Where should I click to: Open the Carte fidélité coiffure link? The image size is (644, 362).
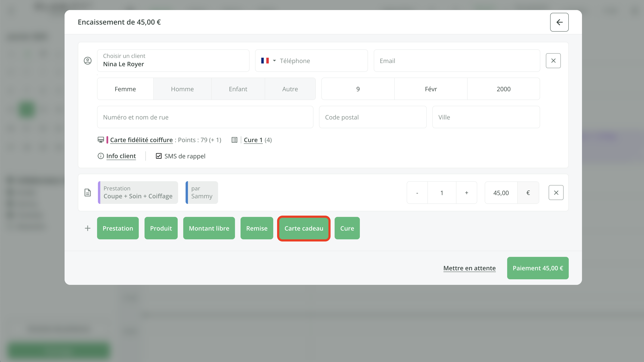(141, 140)
